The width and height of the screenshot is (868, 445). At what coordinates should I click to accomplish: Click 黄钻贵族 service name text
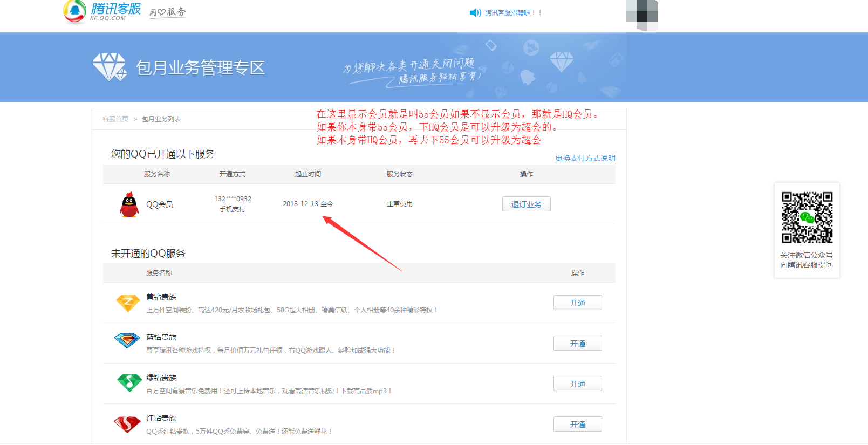tap(161, 297)
